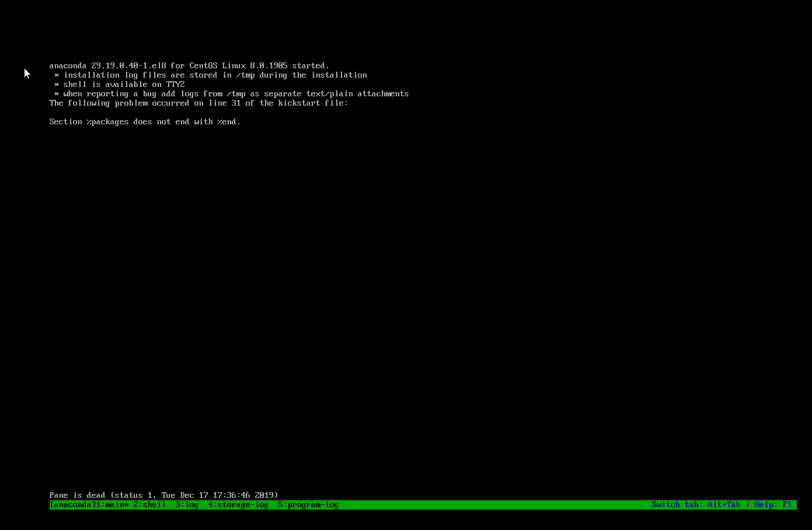The image size is (812, 530).
Task: Open the 4:storage-log tab
Action: click(x=238, y=505)
